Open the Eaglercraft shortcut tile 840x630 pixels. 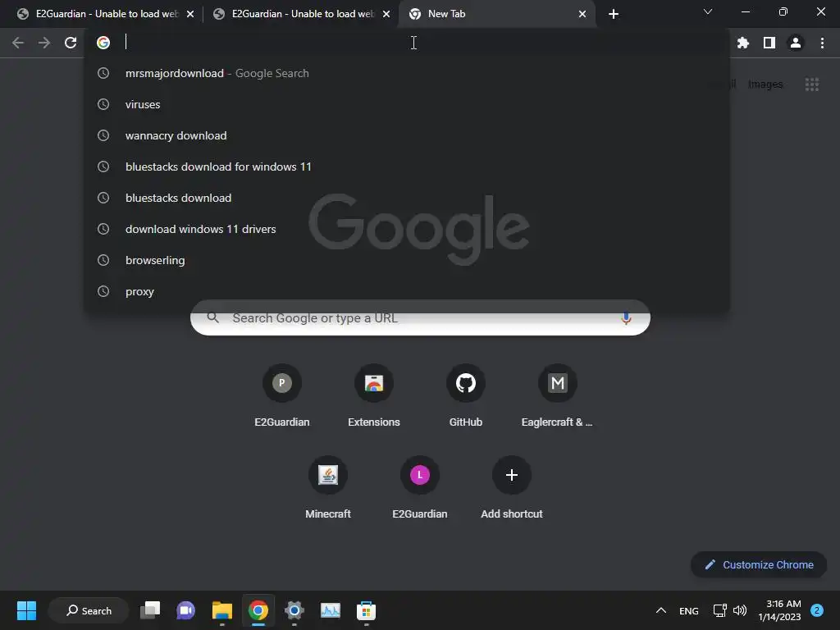557,397
